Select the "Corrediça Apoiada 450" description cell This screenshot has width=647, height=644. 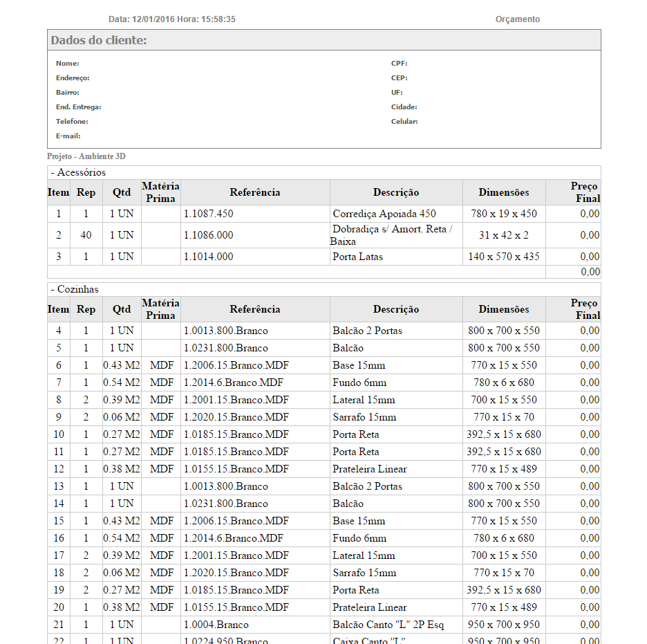coord(384,214)
